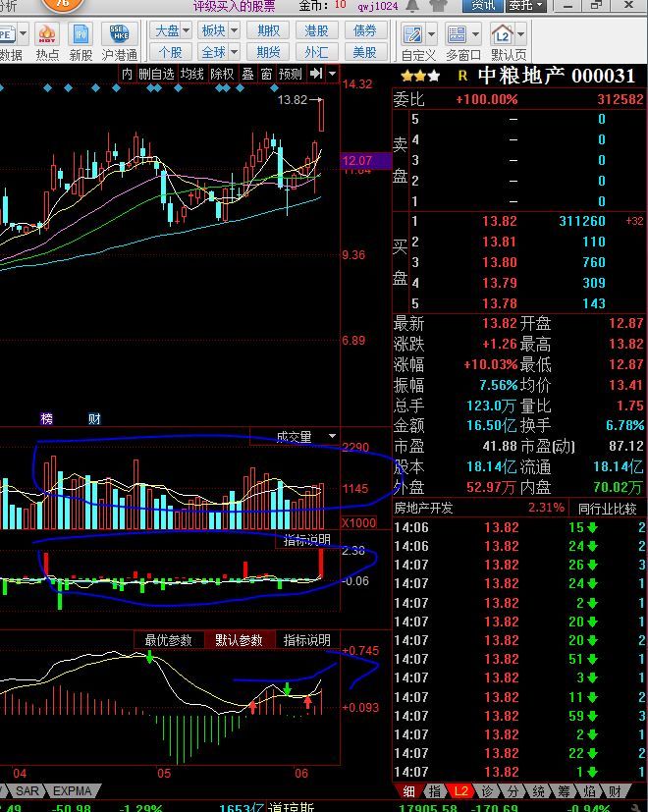Click the 榜 badge marker on the chart
Viewport: 648px width, 812px height.
(47, 419)
